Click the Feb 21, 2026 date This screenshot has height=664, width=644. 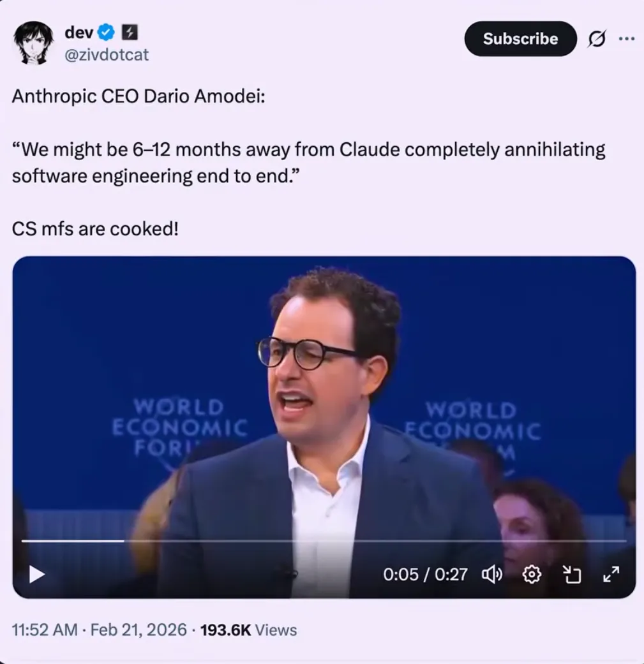click(139, 630)
